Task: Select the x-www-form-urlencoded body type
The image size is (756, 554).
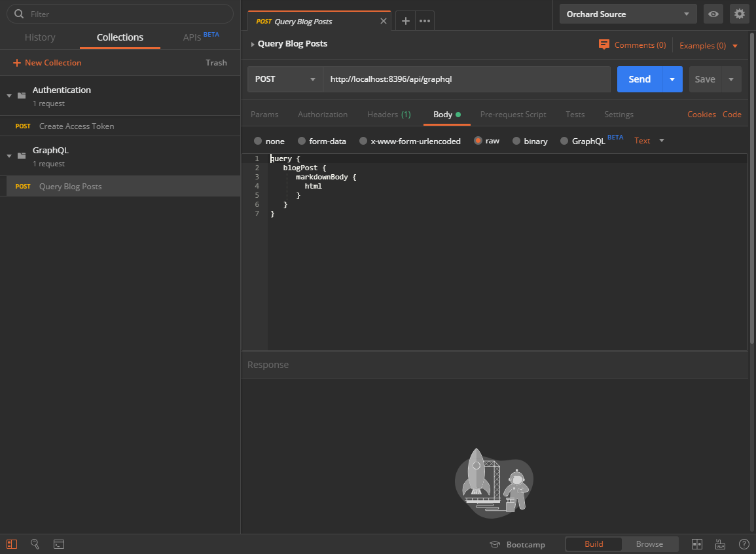Action: (363, 141)
